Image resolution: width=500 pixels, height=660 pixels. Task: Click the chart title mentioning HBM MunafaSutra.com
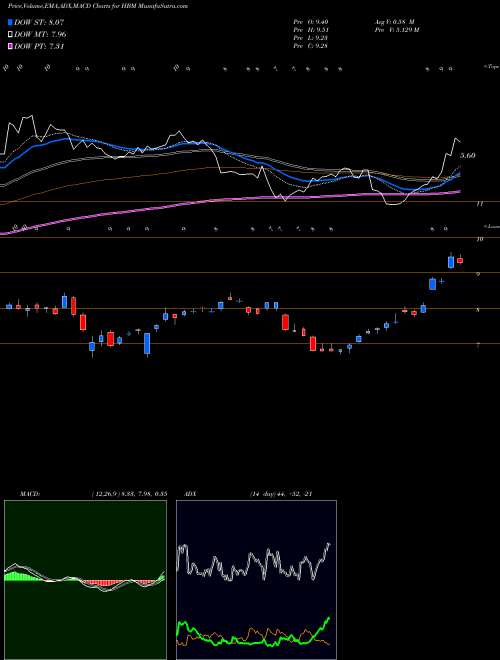click(98, 6)
